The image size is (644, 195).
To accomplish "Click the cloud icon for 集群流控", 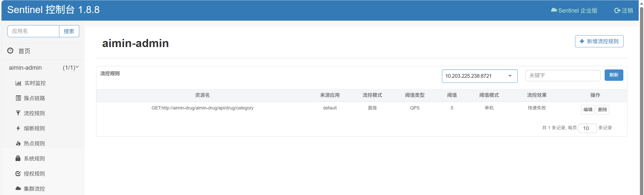I will [x=18, y=188].
